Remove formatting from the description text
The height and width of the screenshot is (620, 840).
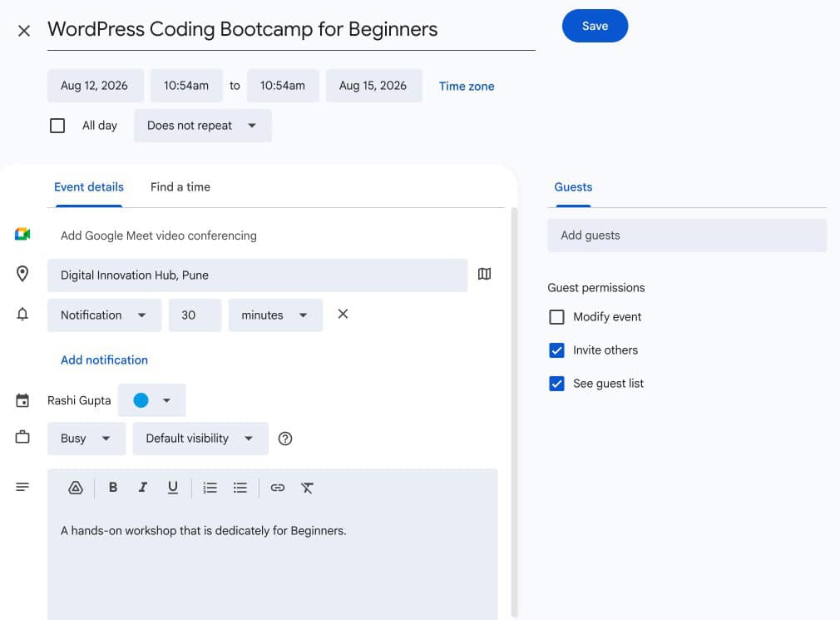tap(307, 488)
